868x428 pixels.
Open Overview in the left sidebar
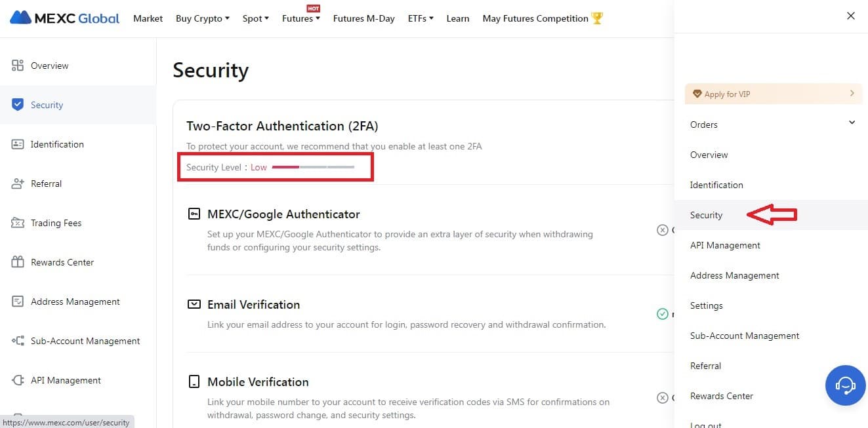(78, 66)
